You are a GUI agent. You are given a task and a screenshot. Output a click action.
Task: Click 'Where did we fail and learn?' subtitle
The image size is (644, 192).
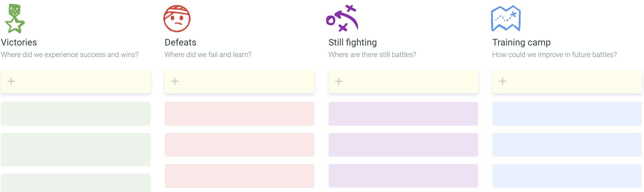click(x=208, y=55)
